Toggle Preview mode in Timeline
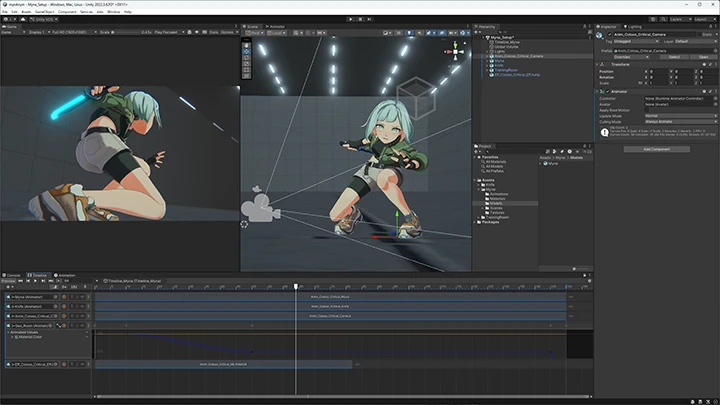Screen dimensions: 720x405 pyautogui.click(x=8, y=281)
